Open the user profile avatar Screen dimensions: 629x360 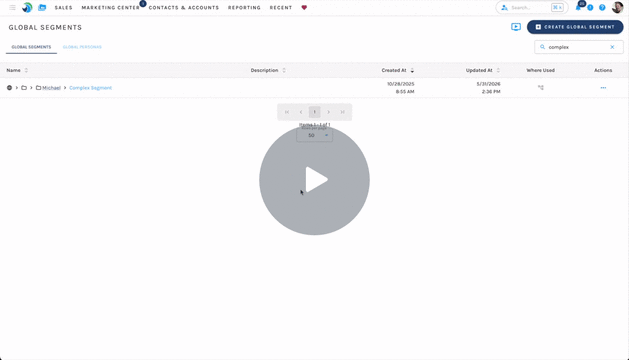pyautogui.click(x=617, y=7)
